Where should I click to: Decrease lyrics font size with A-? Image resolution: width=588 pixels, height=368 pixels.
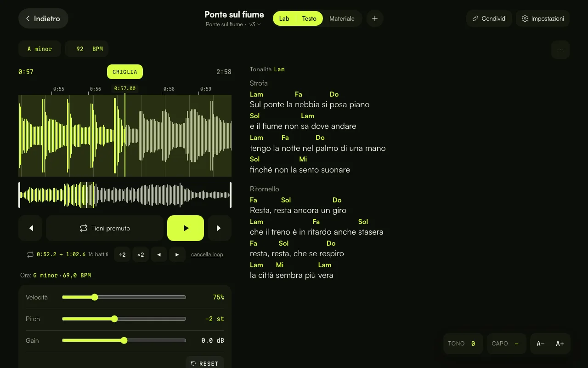(541, 344)
